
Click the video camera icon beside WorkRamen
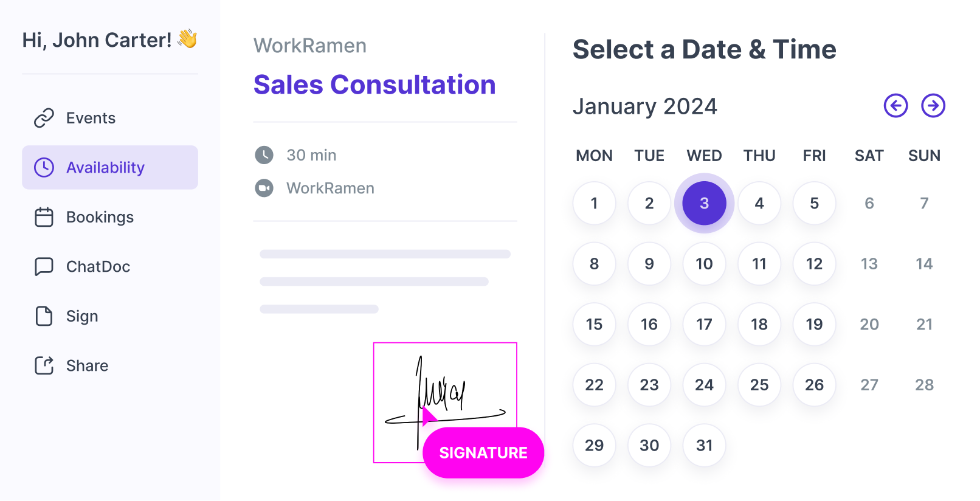[264, 188]
